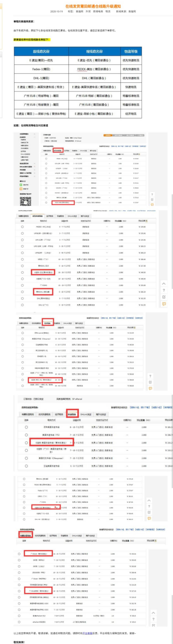The image size is (173, 644).
Task: Click 特惠标准物流 cell in 特邮带电 row
Action: pos(131,96)
